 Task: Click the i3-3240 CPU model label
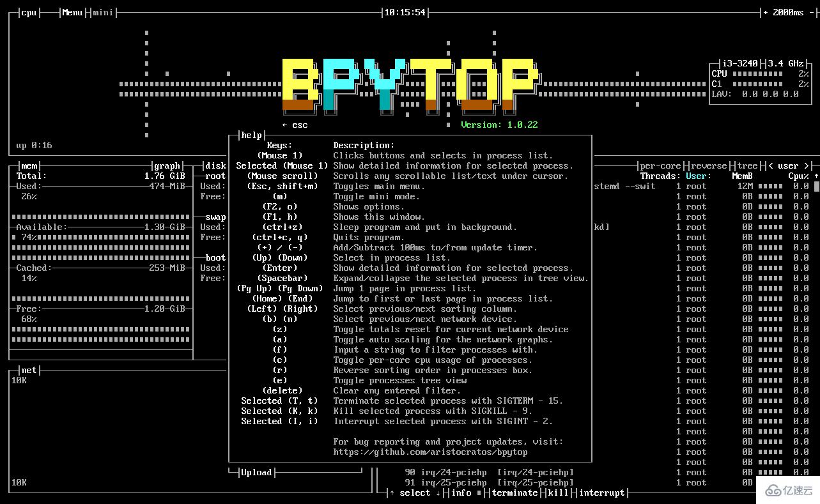739,63
